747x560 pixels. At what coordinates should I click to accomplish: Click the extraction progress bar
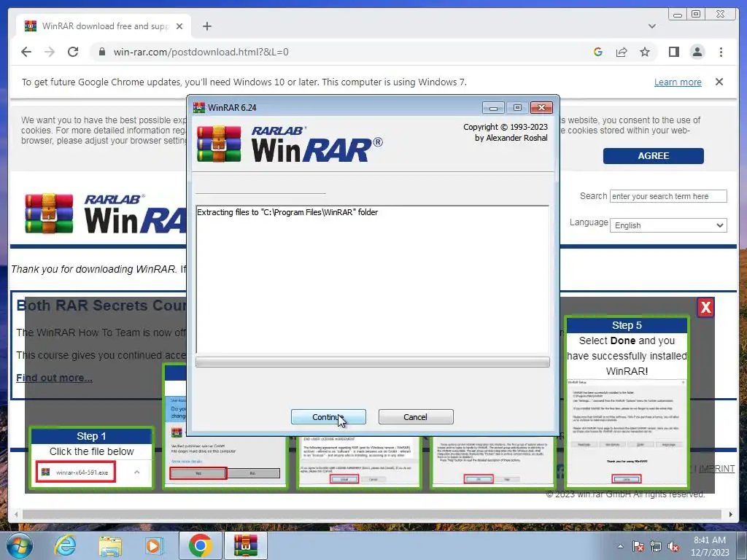pos(372,362)
